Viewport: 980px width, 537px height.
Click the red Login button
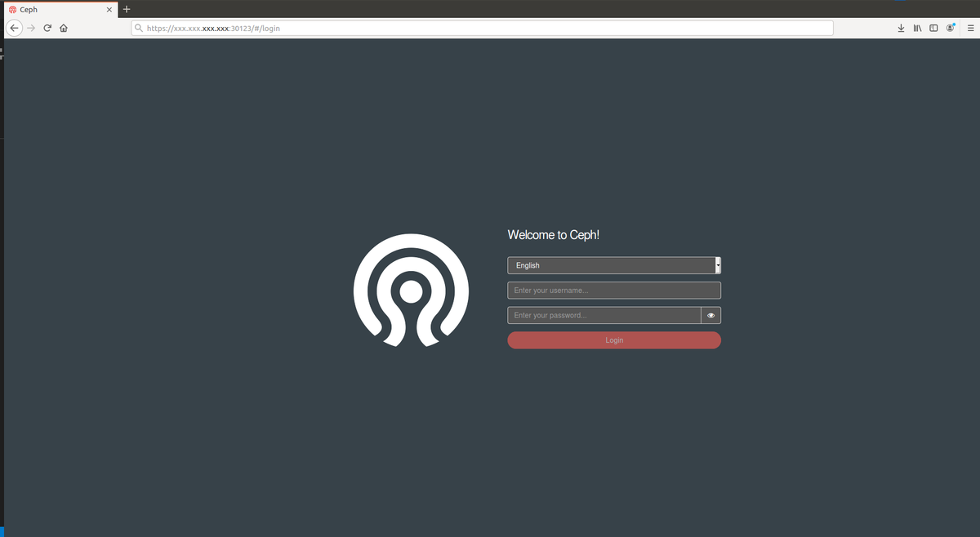click(614, 340)
